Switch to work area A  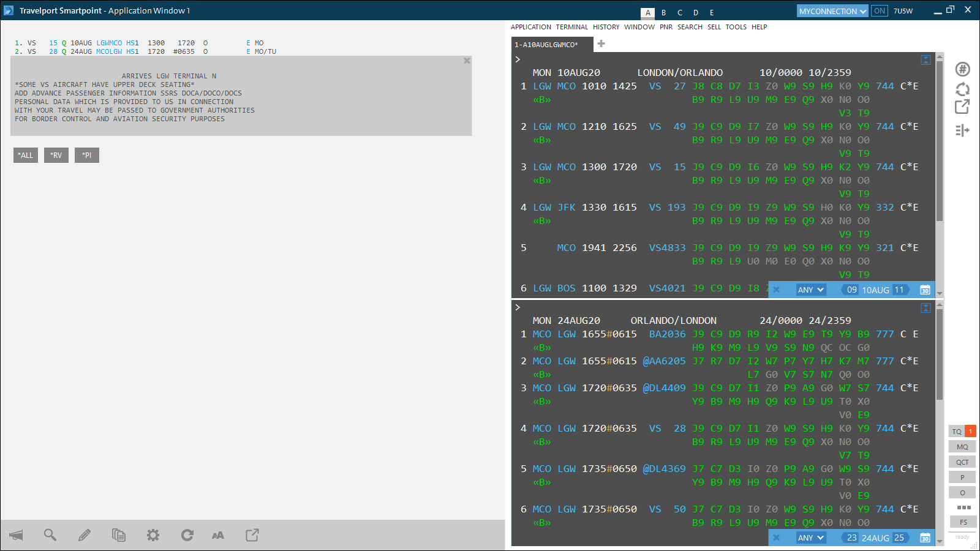click(648, 13)
